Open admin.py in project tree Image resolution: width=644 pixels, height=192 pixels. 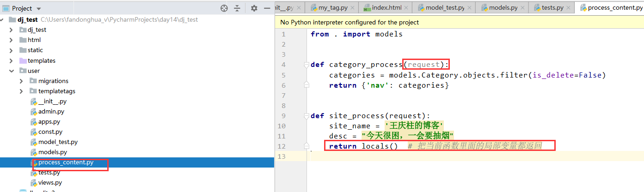[51, 111]
